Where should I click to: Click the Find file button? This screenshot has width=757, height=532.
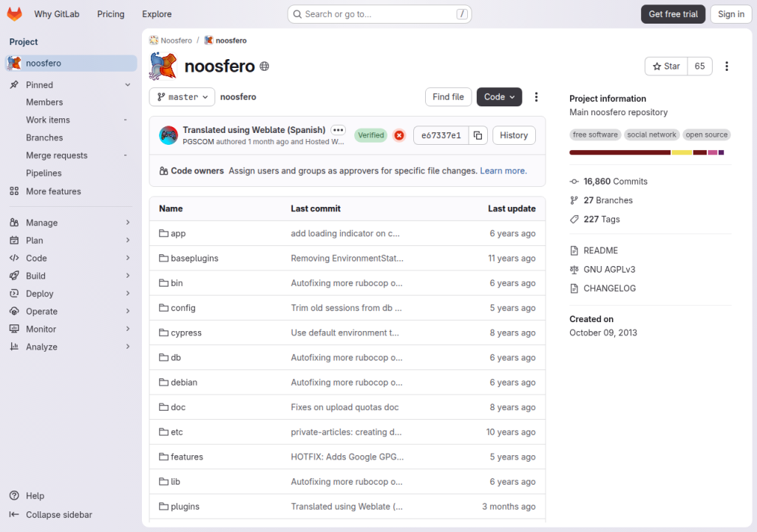pyautogui.click(x=448, y=97)
